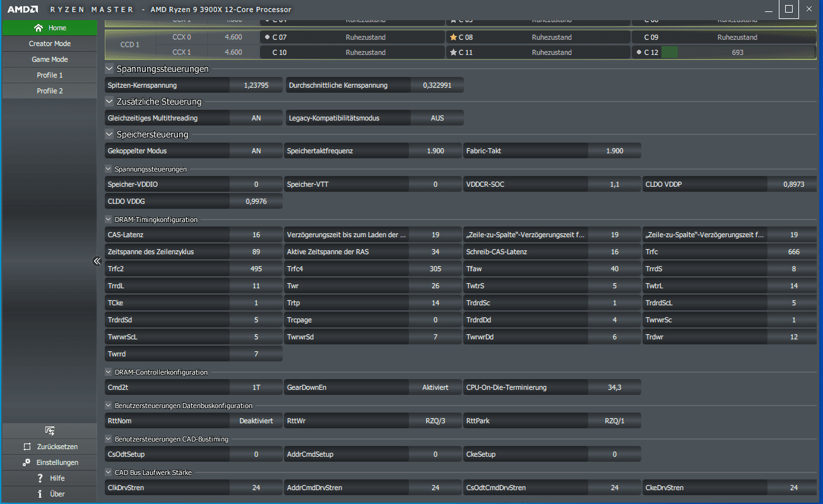
Task: Click the TwtrL value 14
Action: coord(794,286)
